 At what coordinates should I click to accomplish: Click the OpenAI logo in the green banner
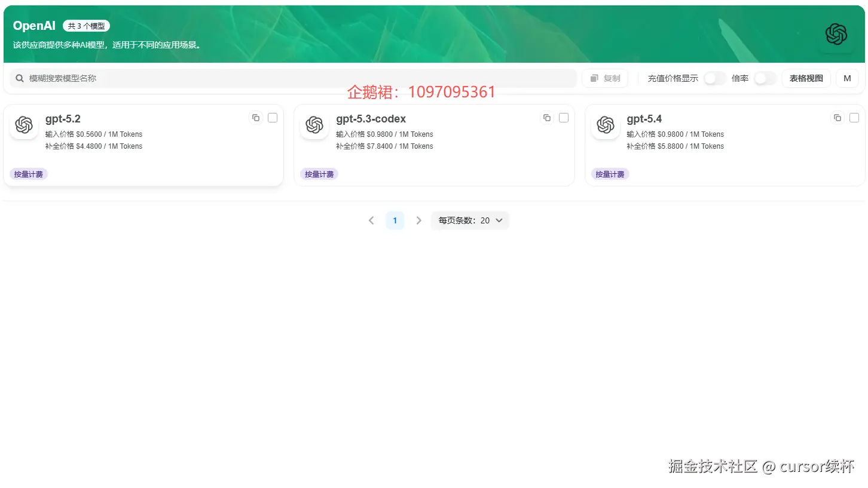[836, 34]
